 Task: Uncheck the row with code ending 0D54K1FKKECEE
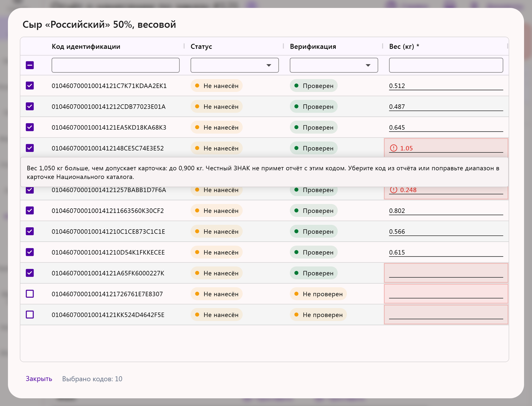[30, 252]
